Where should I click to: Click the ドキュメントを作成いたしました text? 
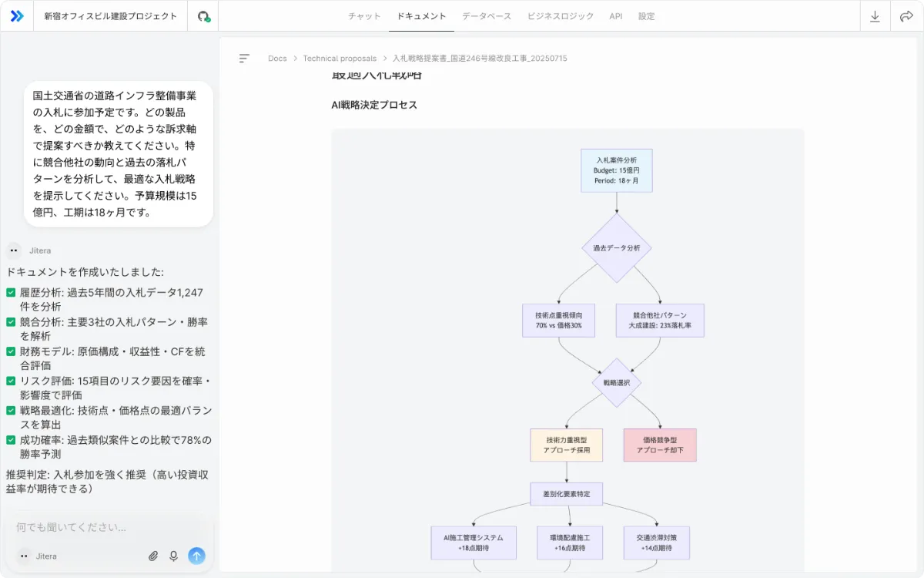coord(85,272)
